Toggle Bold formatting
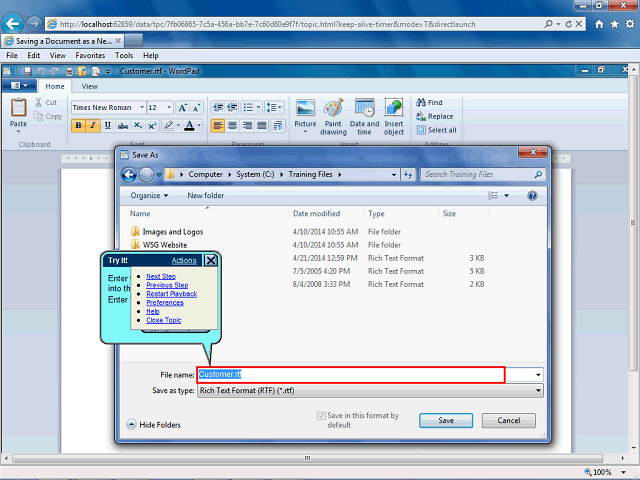Screen dimensions: 640x480 (x=78, y=126)
